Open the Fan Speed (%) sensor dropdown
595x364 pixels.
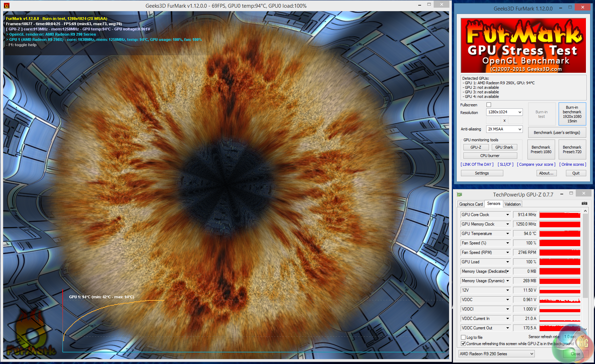click(507, 243)
